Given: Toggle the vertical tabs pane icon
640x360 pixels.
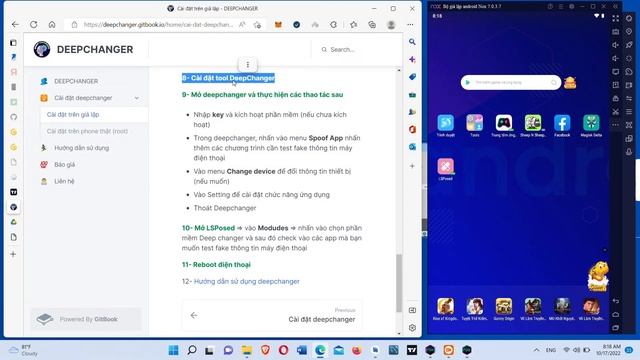Looking at the screenshot, I should pos(13,42).
